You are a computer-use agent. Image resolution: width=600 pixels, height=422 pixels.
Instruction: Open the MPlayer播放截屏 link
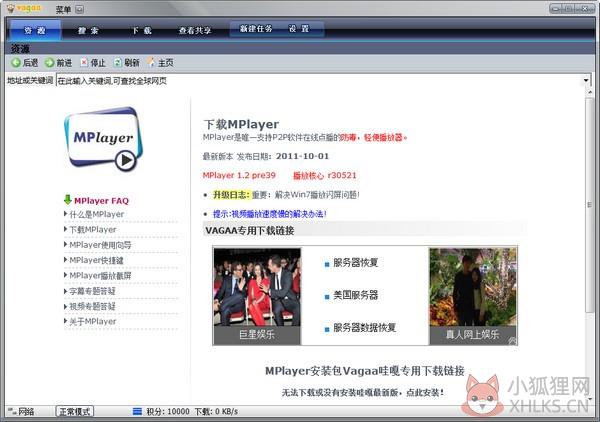pyautogui.click(x=100, y=275)
